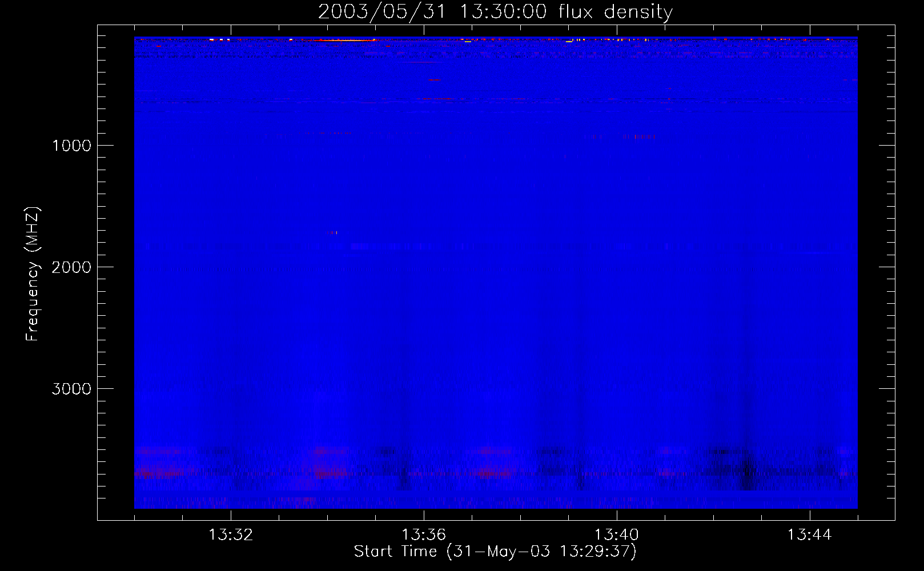Image resolution: width=924 pixels, height=571 pixels.
Task: Click the '3000' frequency tick label
Action: click(71, 389)
